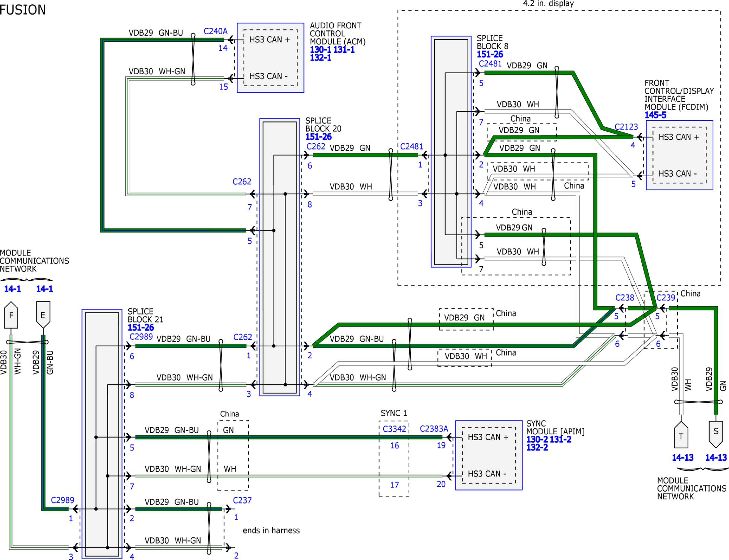Select the off-page connector symbol F
Viewport: 729px width, 560px height.
[x=11, y=315]
